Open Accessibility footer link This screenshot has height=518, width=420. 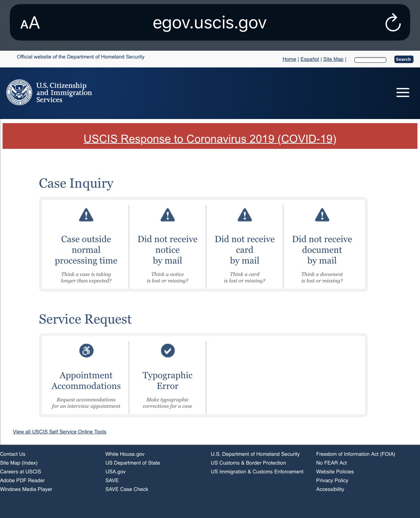[x=330, y=489]
